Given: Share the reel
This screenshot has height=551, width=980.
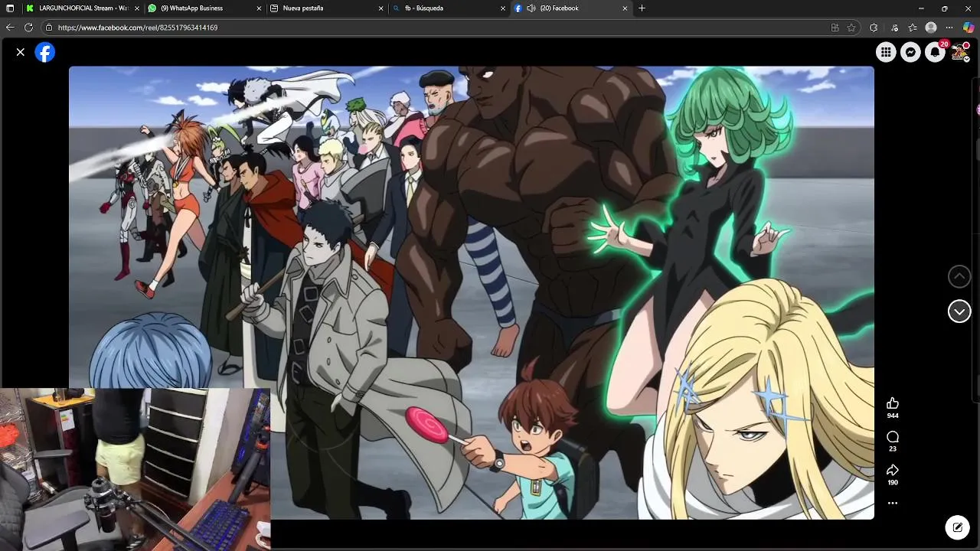Looking at the screenshot, I should 893,471.
